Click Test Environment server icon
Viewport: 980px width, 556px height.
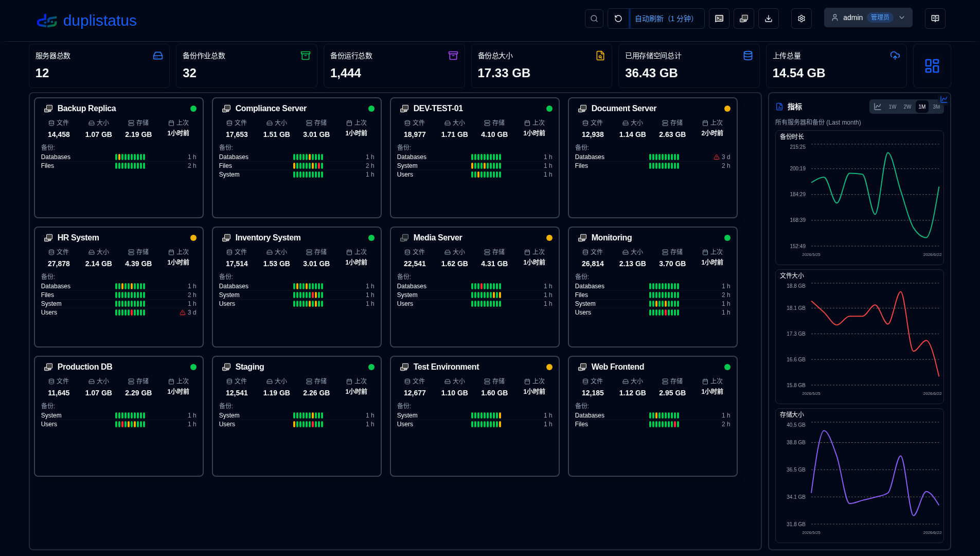coord(404,367)
